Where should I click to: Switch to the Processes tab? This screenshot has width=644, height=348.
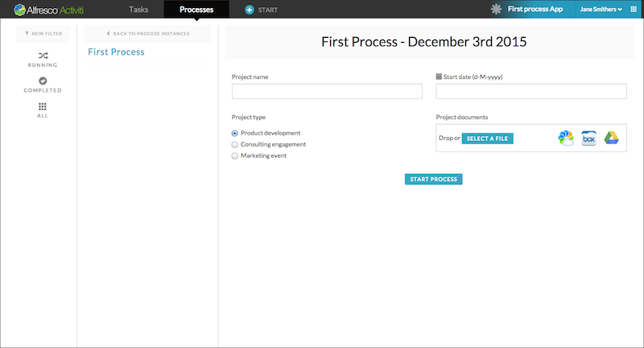196,10
